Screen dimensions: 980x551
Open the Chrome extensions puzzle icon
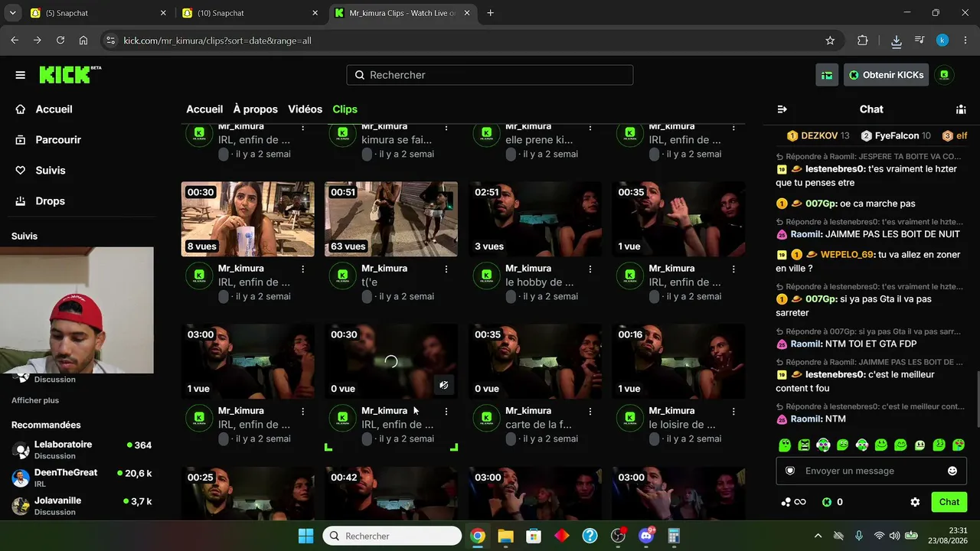(863, 41)
